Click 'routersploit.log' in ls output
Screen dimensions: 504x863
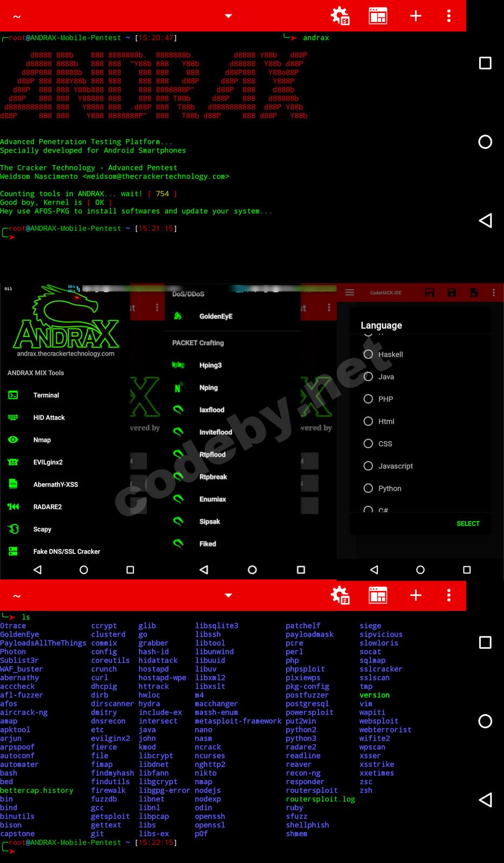click(321, 799)
